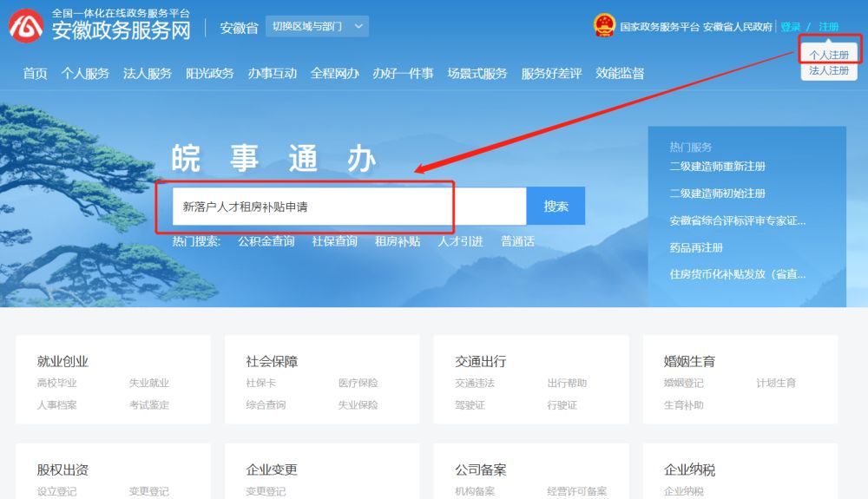Open the 股权出资 category
Image resolution: width=868 pixels, height=499 pixels.
click(x=62, y=470)
